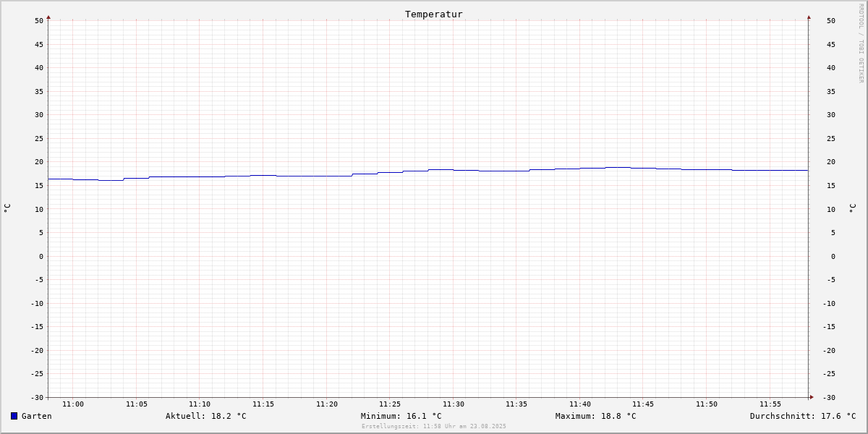868x434 pixels.
Task: Click the 11:05 time axis label
Action: click(x=137, y=404)
